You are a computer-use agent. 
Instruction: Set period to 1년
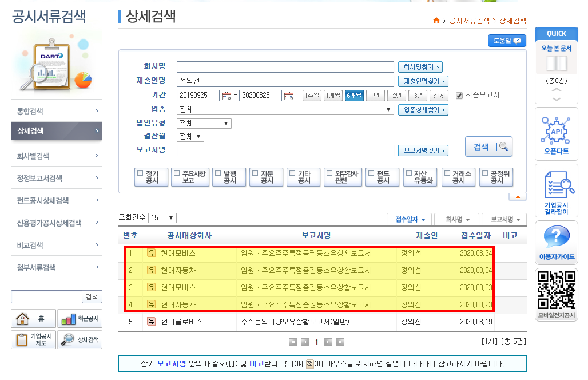tap(375, 96)
